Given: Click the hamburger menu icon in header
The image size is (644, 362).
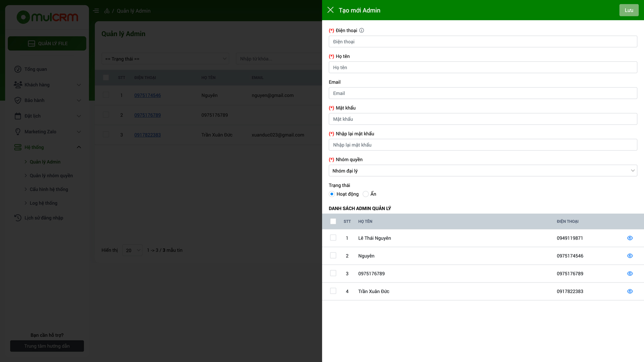Looking at the screenshot, I should coord(96,11).
